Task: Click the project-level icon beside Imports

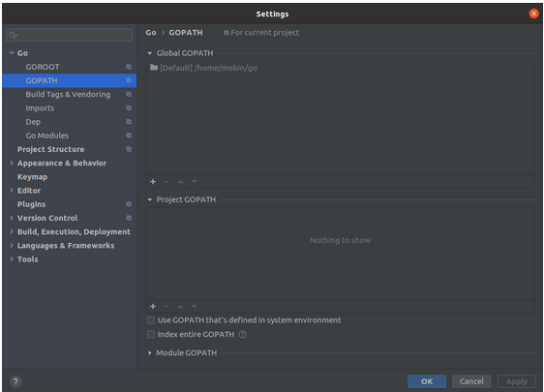Action: (129, 107)
